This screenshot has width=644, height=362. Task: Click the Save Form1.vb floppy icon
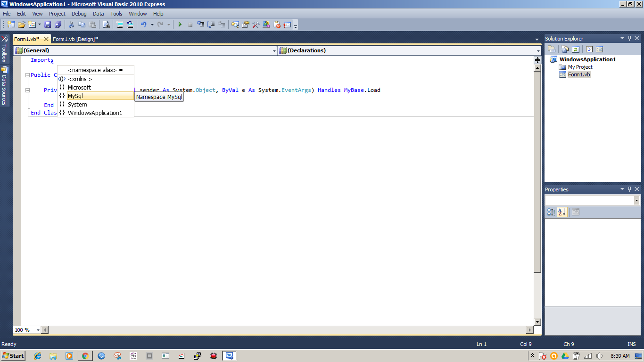pyautogui.click(x=48, y=25)
